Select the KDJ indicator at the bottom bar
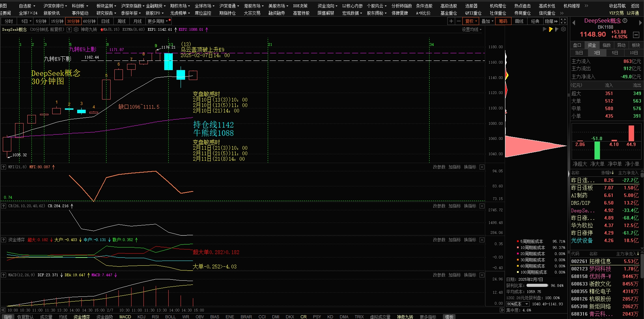This screenshot has width=644, height=319. (x=141, y=317)
